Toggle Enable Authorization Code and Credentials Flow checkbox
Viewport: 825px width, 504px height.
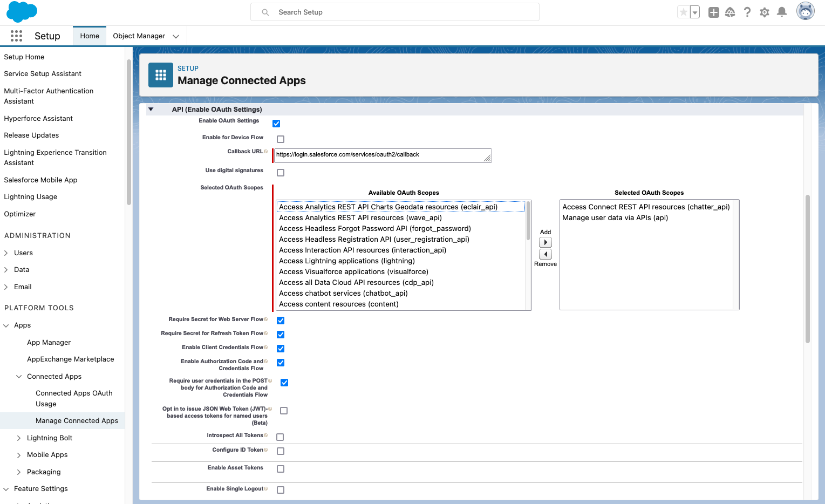[x=281, y=363]
